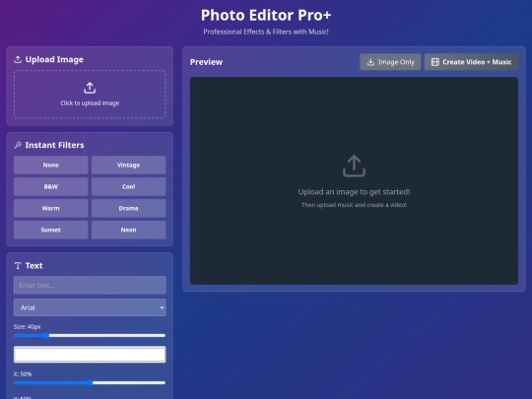Click 'Then upload music and create a video!' text
The width and height of the screenshot is (532, 399).
354,205
